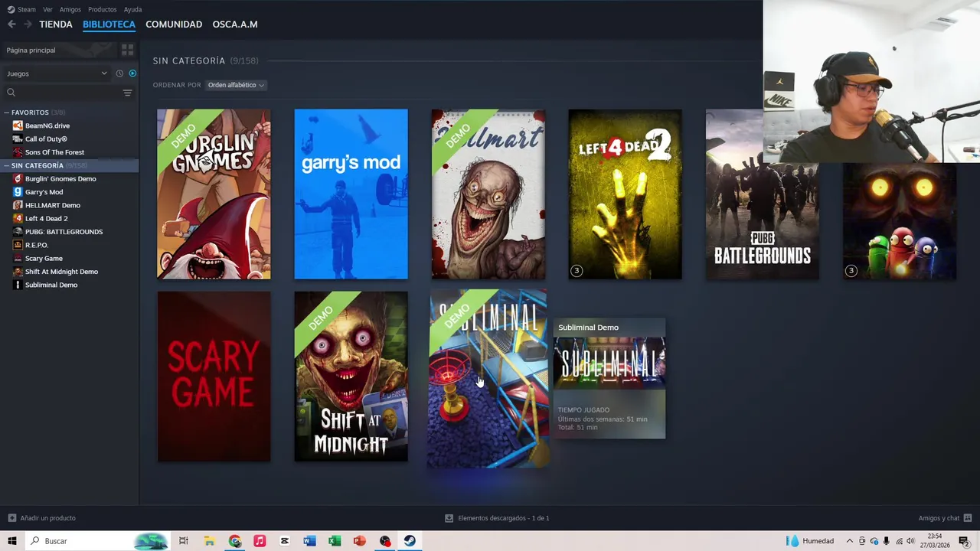Click the recent activity clock icon
This screenshot has width=980, height=551.
[x=119, y=73]
